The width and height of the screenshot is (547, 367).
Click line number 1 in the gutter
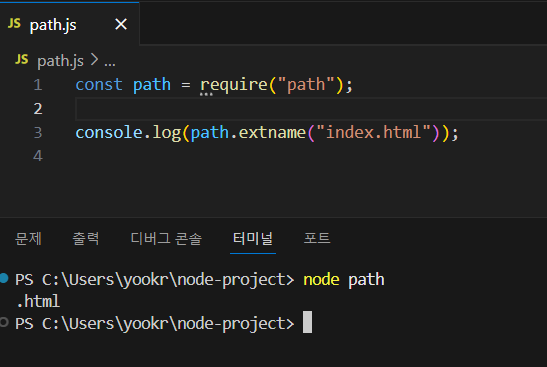[x=38, y=85]
